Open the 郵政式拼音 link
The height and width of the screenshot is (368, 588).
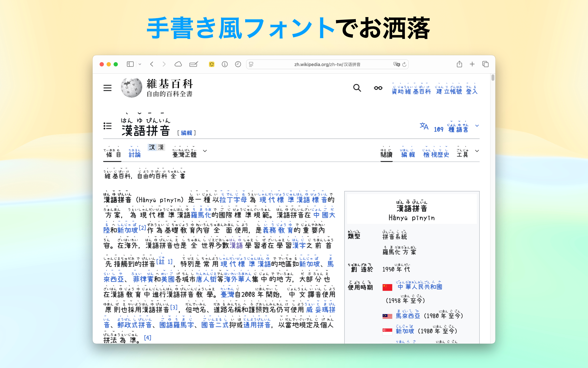click(x=135, y=325)
